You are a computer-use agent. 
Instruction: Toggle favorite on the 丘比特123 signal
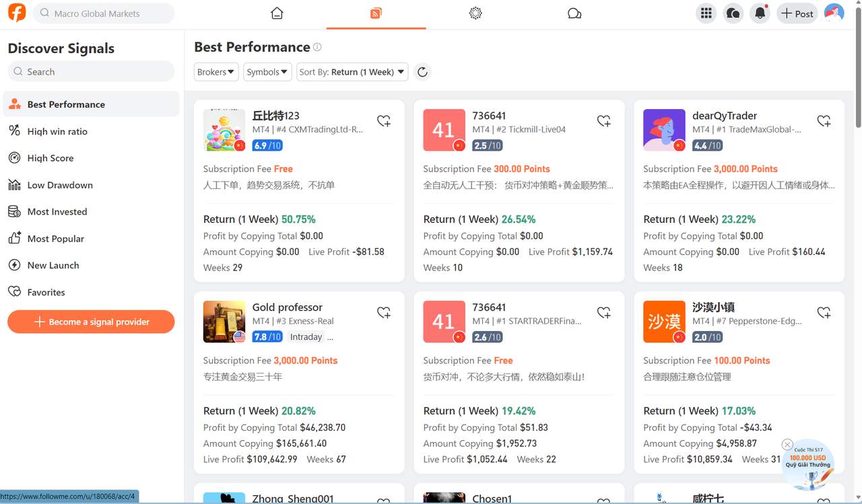pyautogui.click(x=384, y=120)
